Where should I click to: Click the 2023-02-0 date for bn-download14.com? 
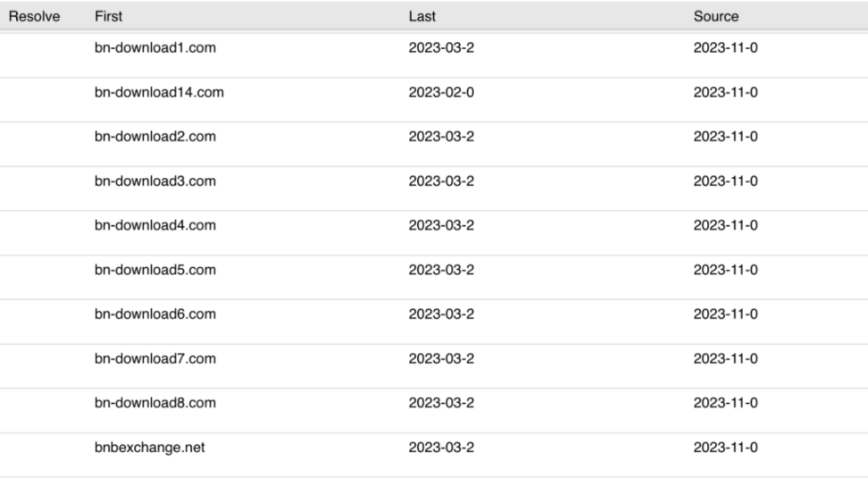tap(441, 92)
